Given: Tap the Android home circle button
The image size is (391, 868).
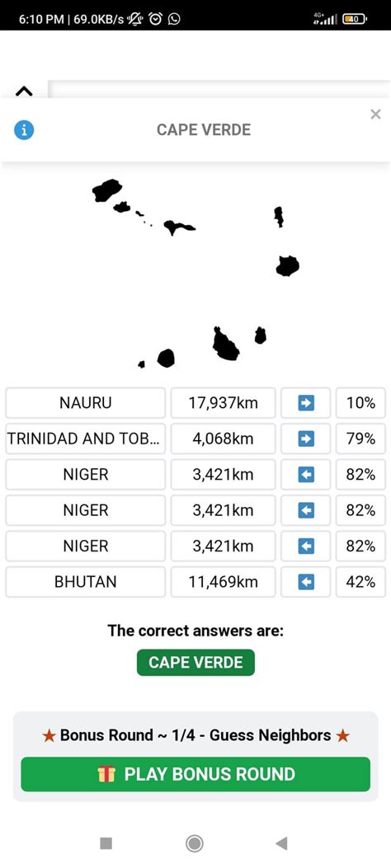Looking at the screenshot, I should point(195,843).
